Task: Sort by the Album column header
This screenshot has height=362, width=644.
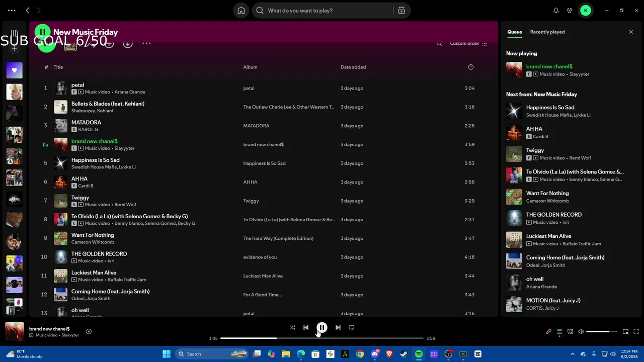Action: tap(250, 67)
